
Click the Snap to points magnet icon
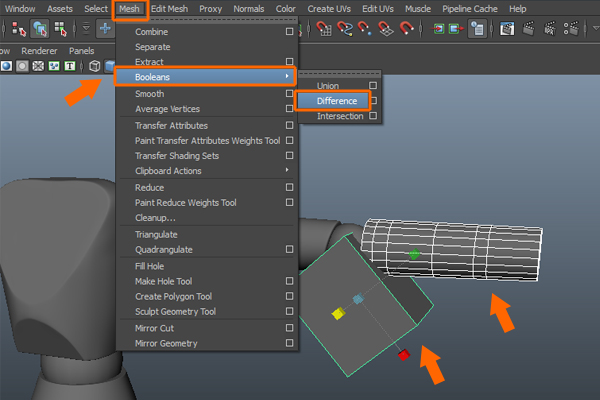pyautogui.click(x=366, y=29)
